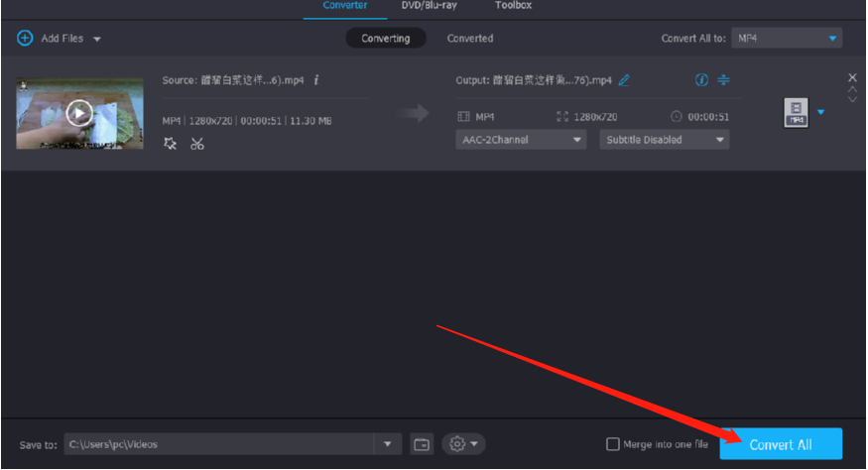Image resolution: width=868 pixels, height=470 pixels.
Task: Click the source size 11.30 MB text
Action: click(310, 121)
